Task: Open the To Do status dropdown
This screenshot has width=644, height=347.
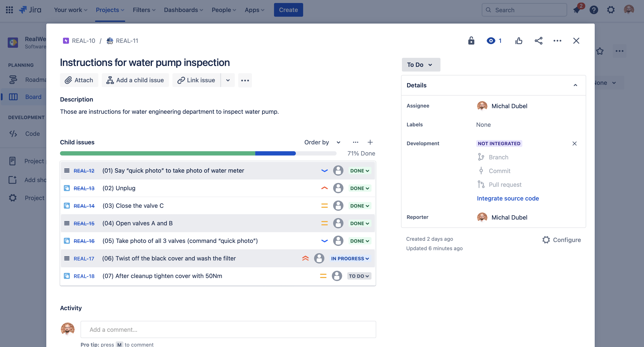Action: pos(421,65)
